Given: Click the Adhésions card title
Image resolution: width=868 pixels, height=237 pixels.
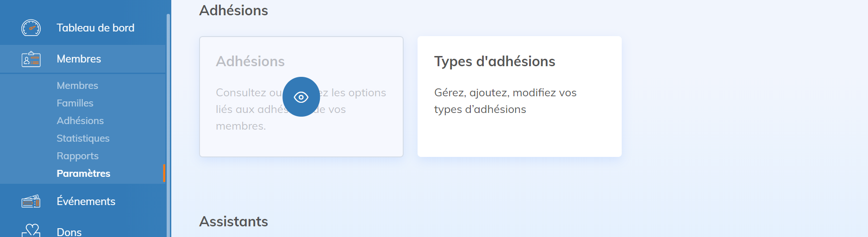Looking at the screenshot, I should pyautogui.click(x=250, y=62).
